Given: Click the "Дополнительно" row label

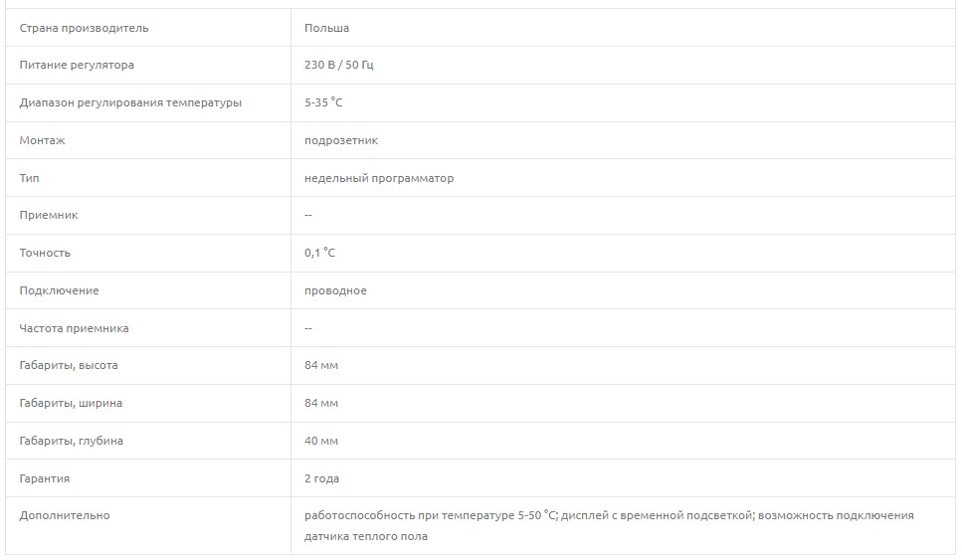Looking at the screenshot, I should click(x=65, y=515).
